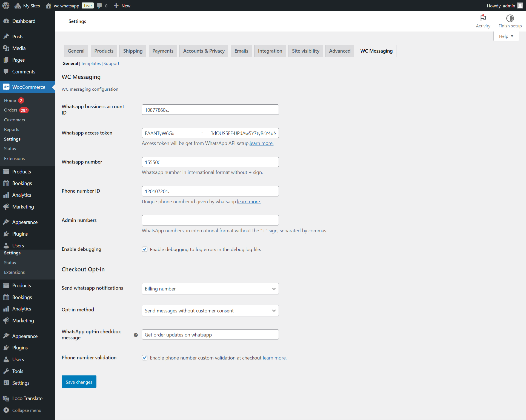Click the WordPress logo icon

coord(6,6)
